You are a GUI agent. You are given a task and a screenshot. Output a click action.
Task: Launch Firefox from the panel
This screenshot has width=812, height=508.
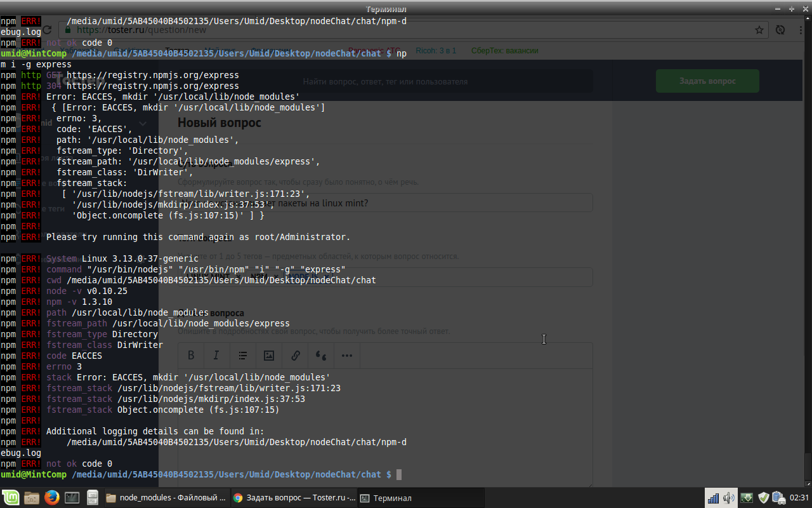(52, 498)
